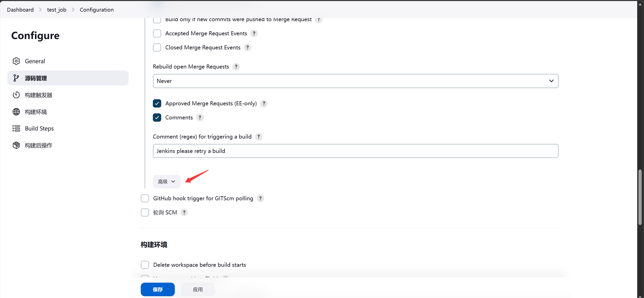Open help for Accepted Merge Request Events
The image size is (644, 298).
[x=254, y=34]
